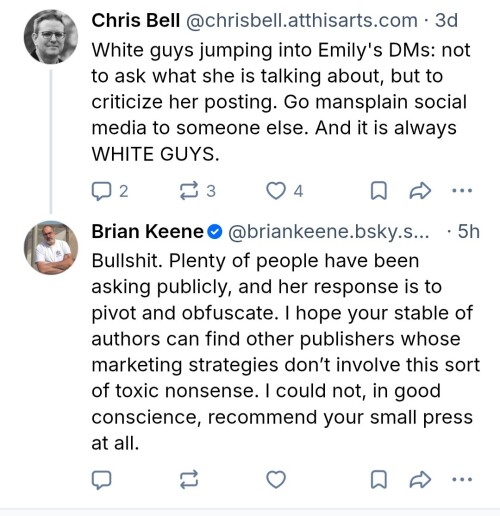
Task: Click Brian Keene's blue verified badge
Action: 215,232
